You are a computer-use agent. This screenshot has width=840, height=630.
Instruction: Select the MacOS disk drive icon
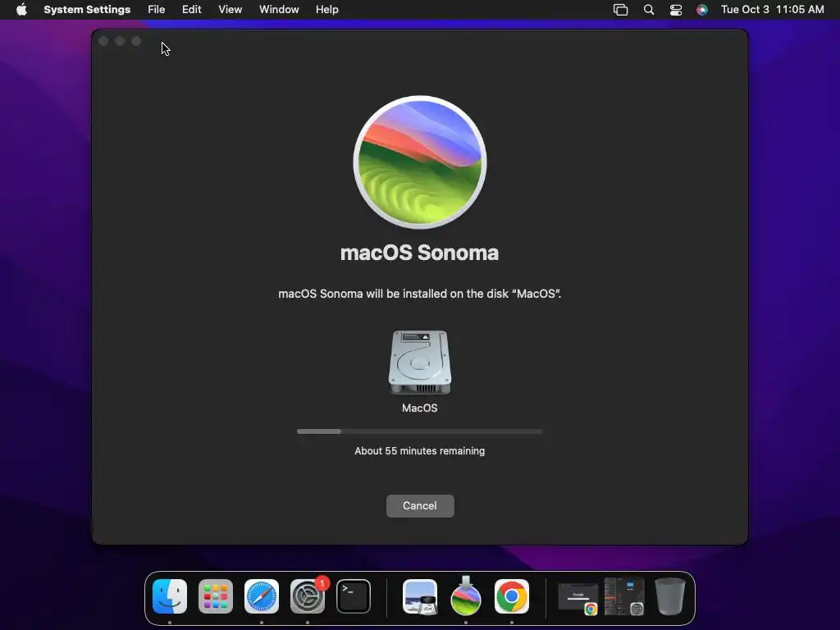coord(420,362)
